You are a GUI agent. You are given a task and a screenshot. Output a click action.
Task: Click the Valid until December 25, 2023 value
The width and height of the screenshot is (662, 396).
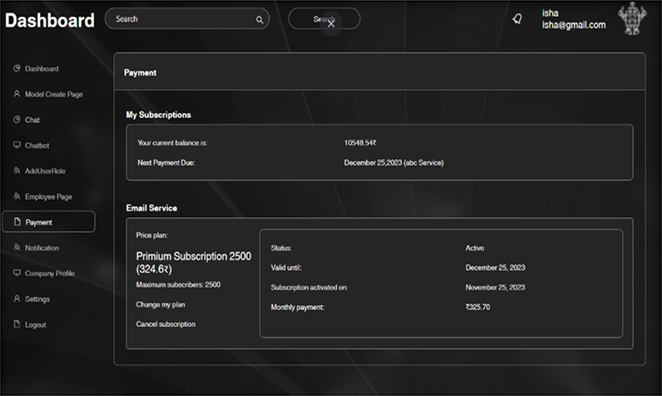(x=495, y=267)
